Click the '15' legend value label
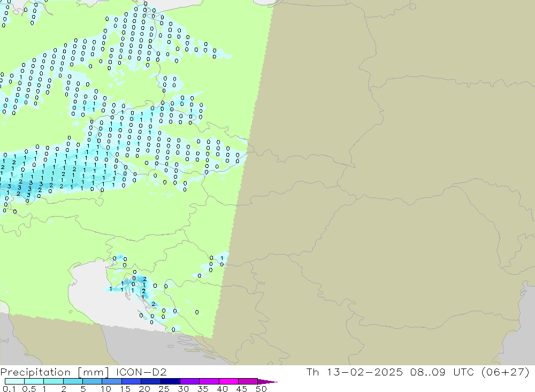The height and width of the screenshot is (392, 535). (125, 389)
